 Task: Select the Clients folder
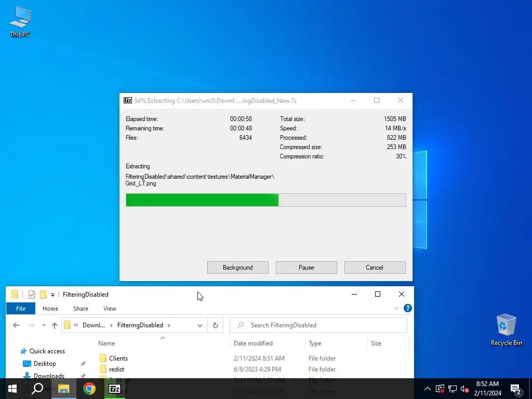[118, 358]
